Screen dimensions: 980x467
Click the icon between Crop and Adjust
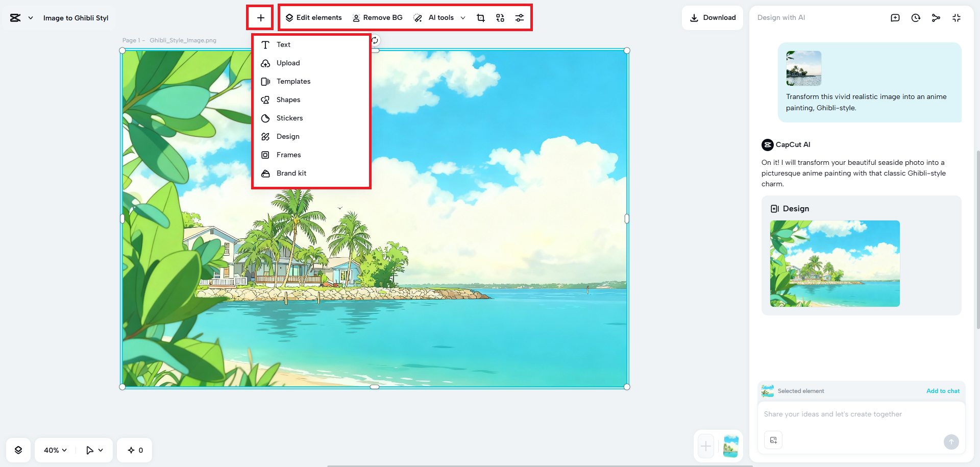[500, 18]
